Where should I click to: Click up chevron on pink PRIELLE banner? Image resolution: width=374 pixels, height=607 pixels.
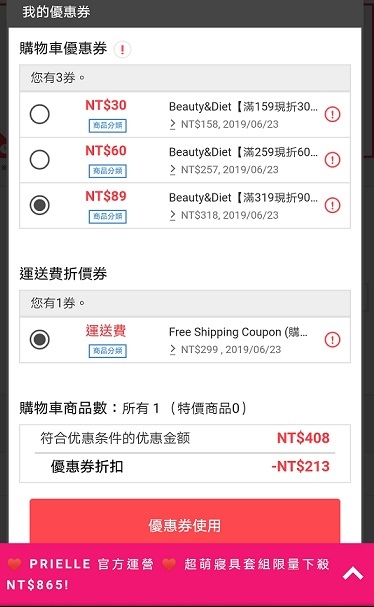[353, 573]
